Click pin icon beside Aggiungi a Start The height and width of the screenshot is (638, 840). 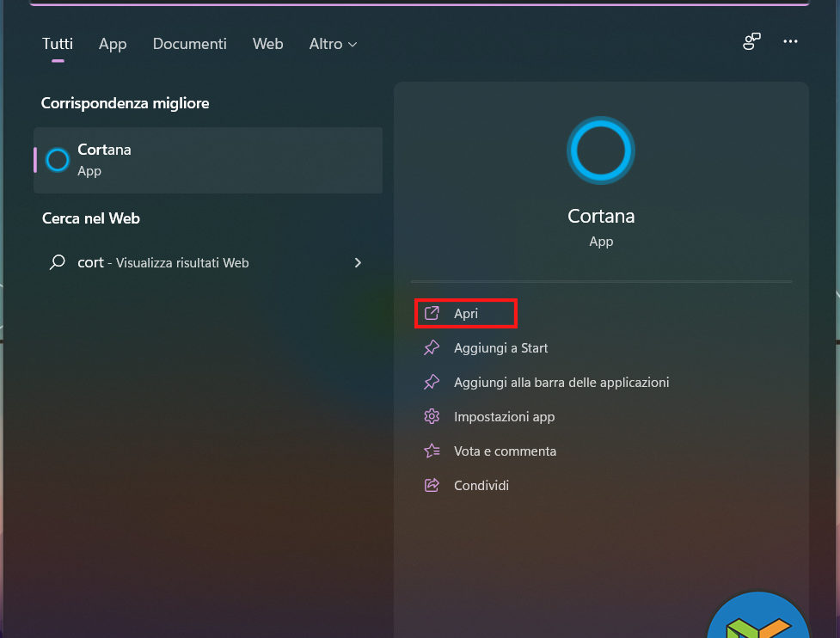point(432,347)
